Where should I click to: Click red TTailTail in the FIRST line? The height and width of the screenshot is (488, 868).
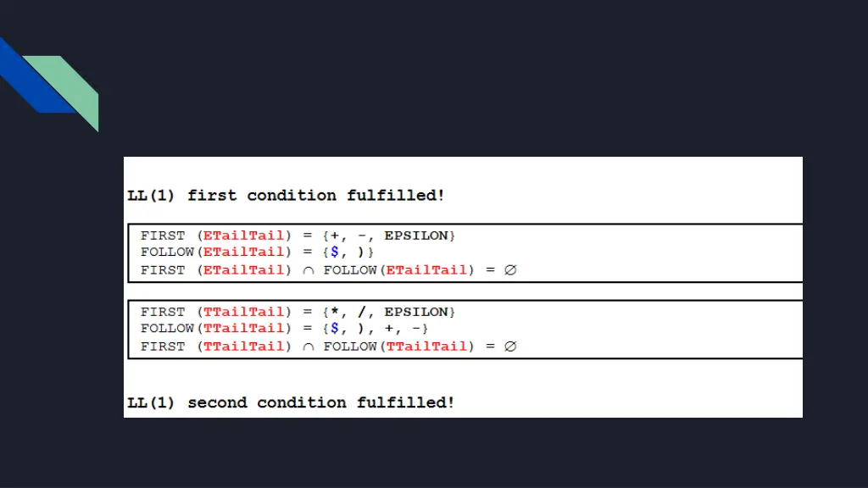click(243, 312)
